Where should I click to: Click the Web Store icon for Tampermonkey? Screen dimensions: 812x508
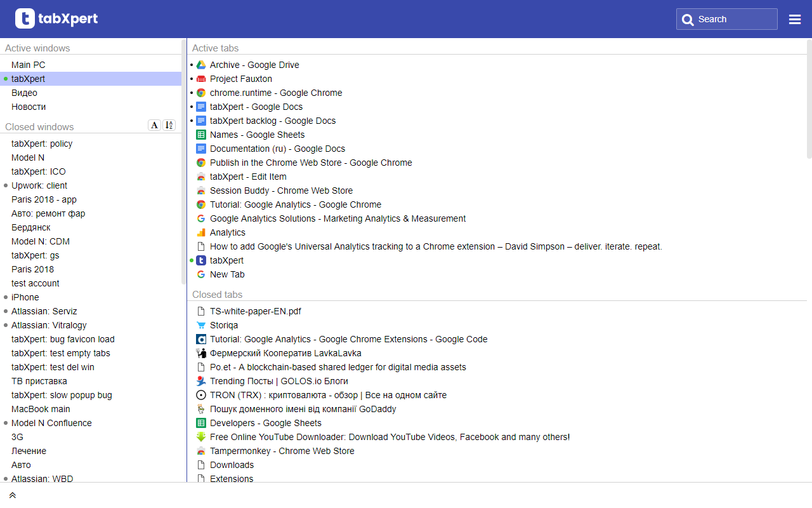[x=201, y=451]
